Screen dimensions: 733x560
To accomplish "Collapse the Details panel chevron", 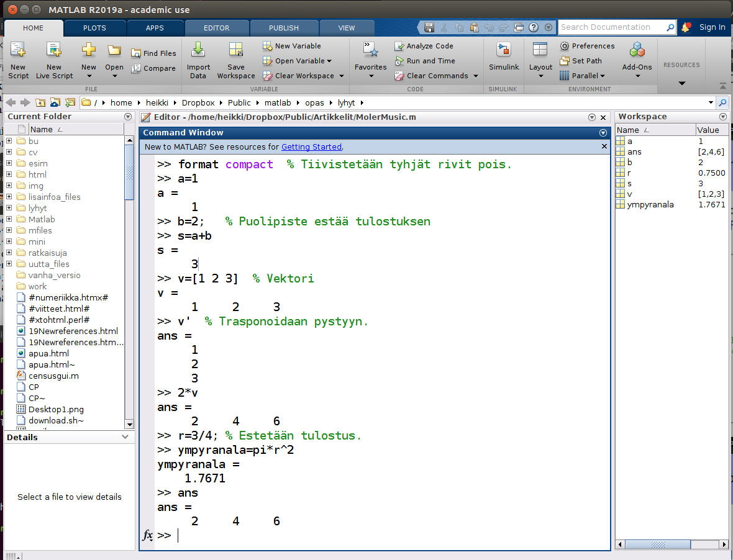I will pos(125,438).
